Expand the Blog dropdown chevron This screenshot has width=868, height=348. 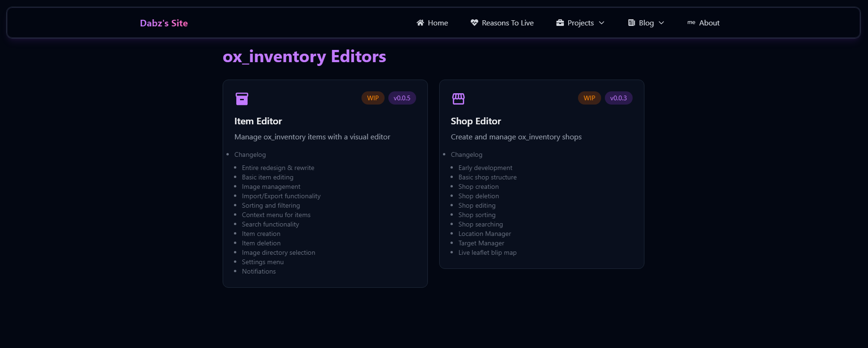point(661,23)
